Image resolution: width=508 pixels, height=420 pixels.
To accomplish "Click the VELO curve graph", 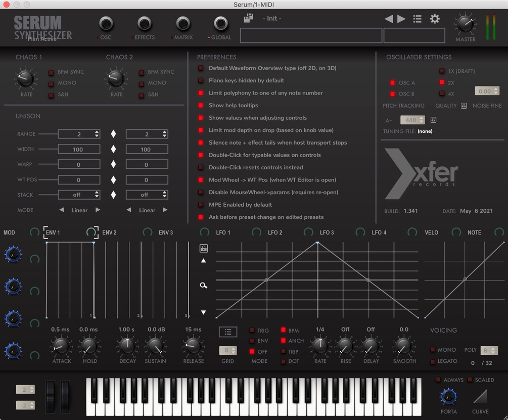I will click(x=464, y=280).
